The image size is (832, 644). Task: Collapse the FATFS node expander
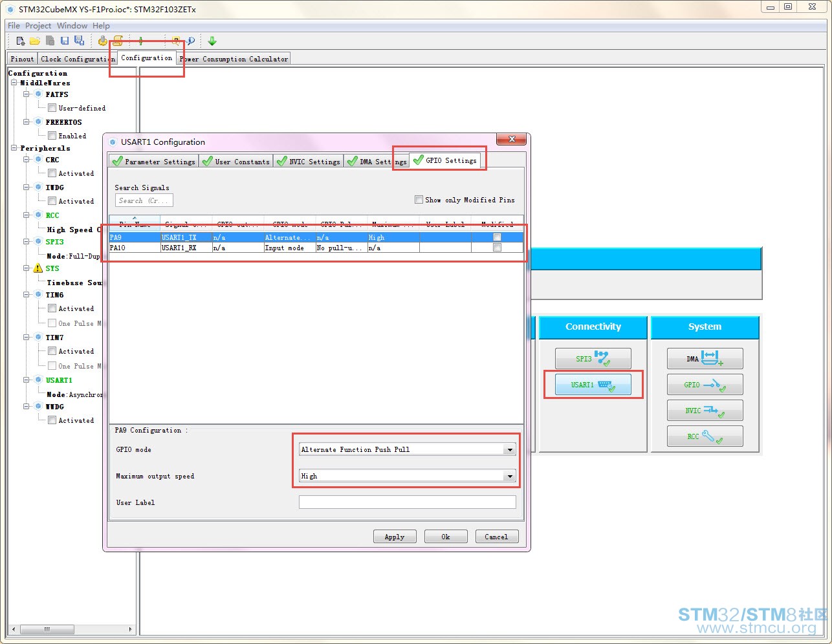click(27, 94)
